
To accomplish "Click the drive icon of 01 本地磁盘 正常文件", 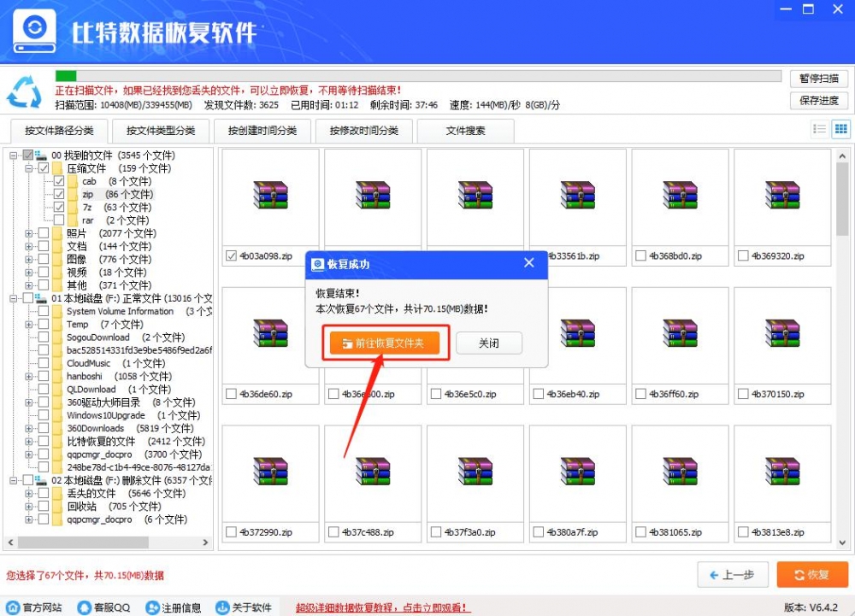I will point(41,298).
